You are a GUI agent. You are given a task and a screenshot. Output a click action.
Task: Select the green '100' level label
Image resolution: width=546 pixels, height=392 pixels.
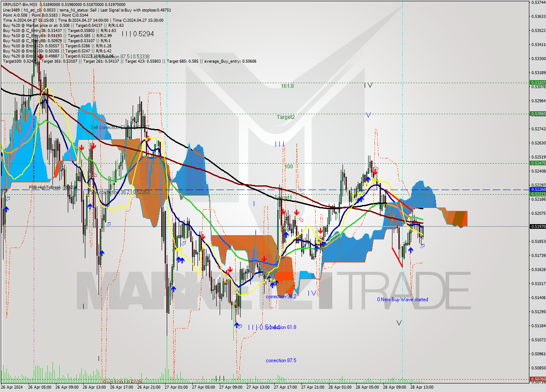pos(289,166)
